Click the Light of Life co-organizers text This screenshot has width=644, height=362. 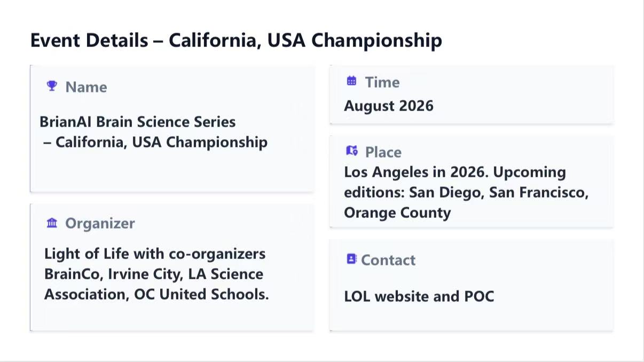[x=155, y=254]
